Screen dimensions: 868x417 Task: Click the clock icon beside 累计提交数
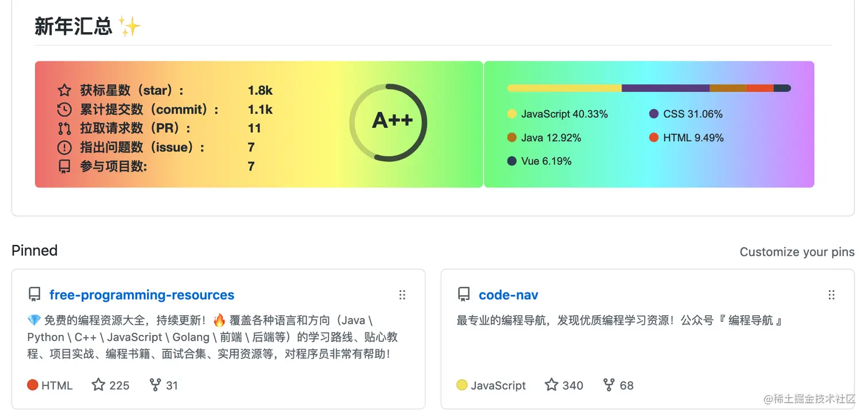click(x=63, y=109)
